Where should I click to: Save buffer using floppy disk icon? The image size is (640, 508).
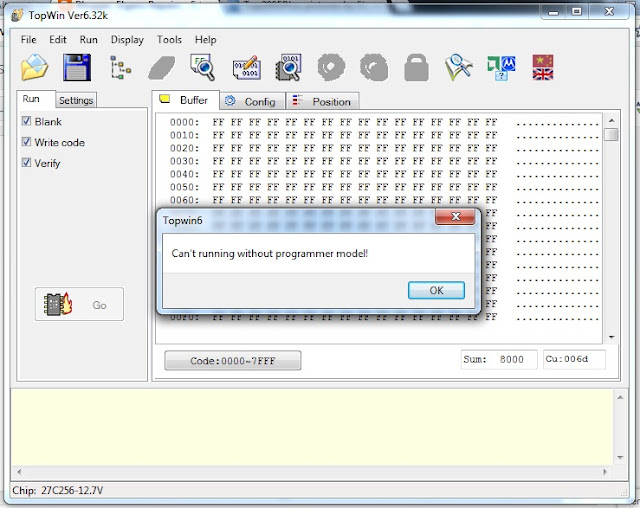(77, 67)
